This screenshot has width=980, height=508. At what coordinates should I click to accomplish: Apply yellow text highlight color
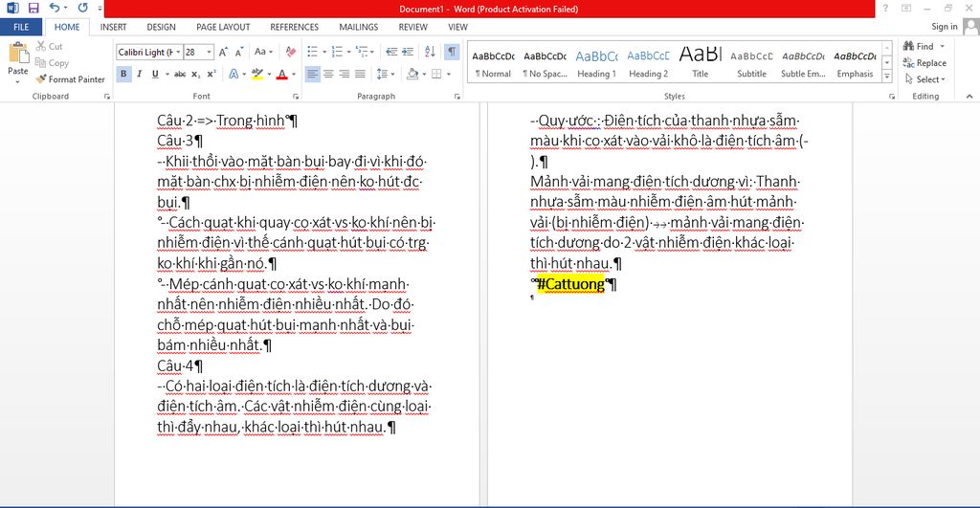point(256,74)
